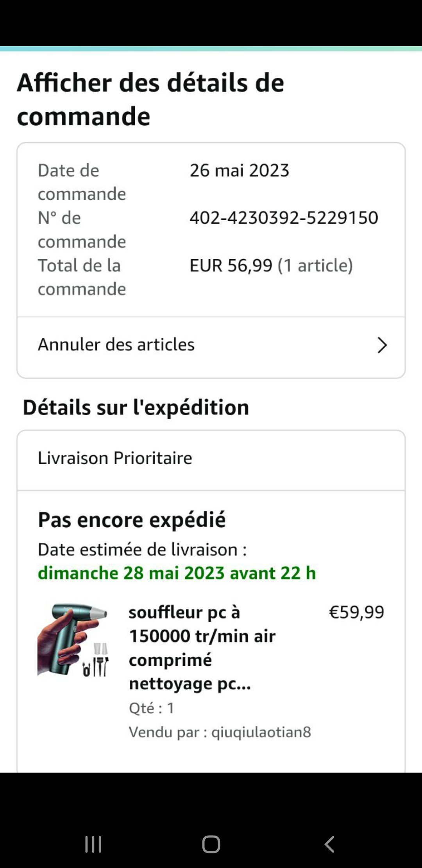Tap the order date 26 mai 2023
The height and width of the screenshot is (868, 422).
[239, 170]
